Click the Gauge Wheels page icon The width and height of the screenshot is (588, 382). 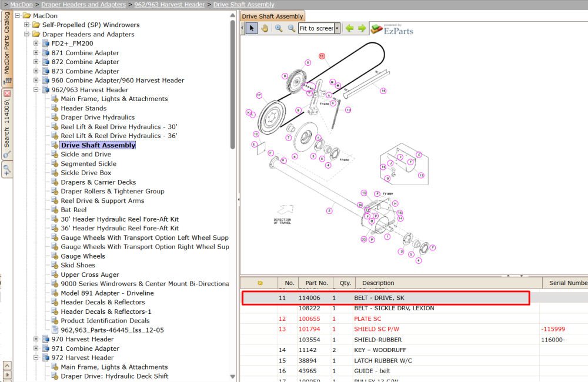pyautogui.click(x=55, y=256)
